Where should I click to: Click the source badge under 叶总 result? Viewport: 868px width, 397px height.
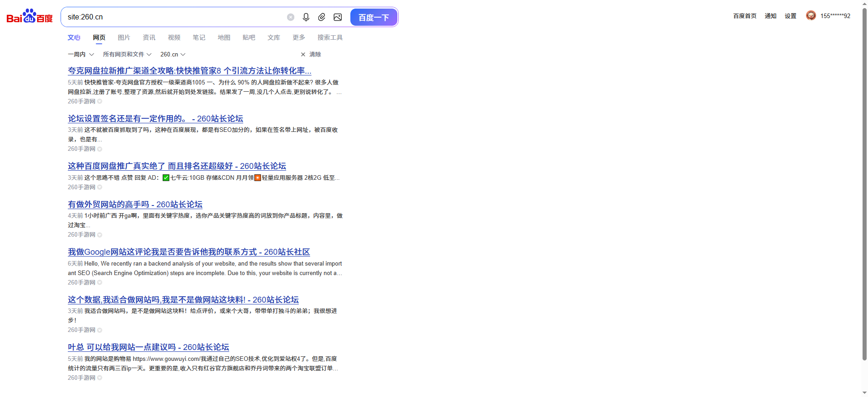(100, 378)
